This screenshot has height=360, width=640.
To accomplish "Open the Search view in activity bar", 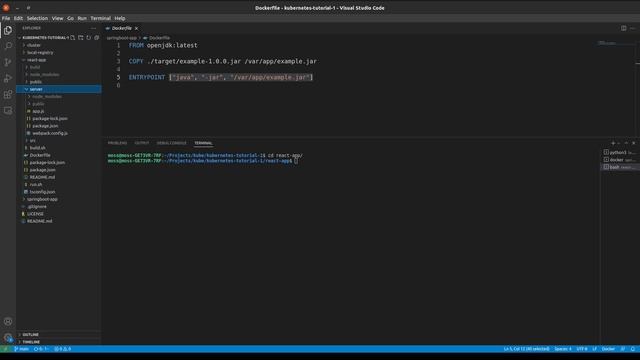I will tap(8, 46).
